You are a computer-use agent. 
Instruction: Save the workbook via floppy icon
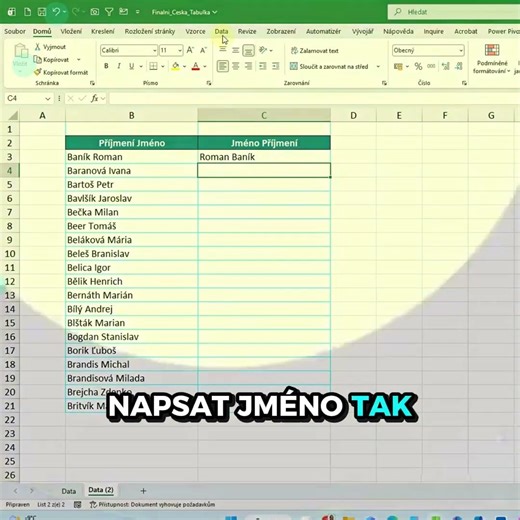point(42,12)
